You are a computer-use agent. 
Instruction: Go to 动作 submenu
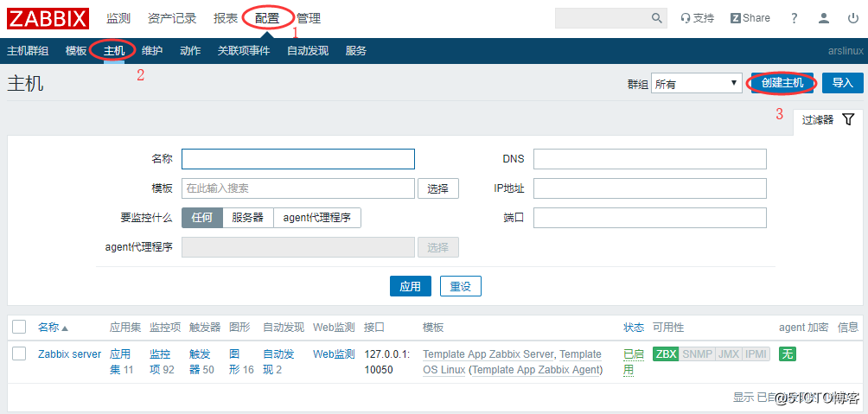[190, 51]
